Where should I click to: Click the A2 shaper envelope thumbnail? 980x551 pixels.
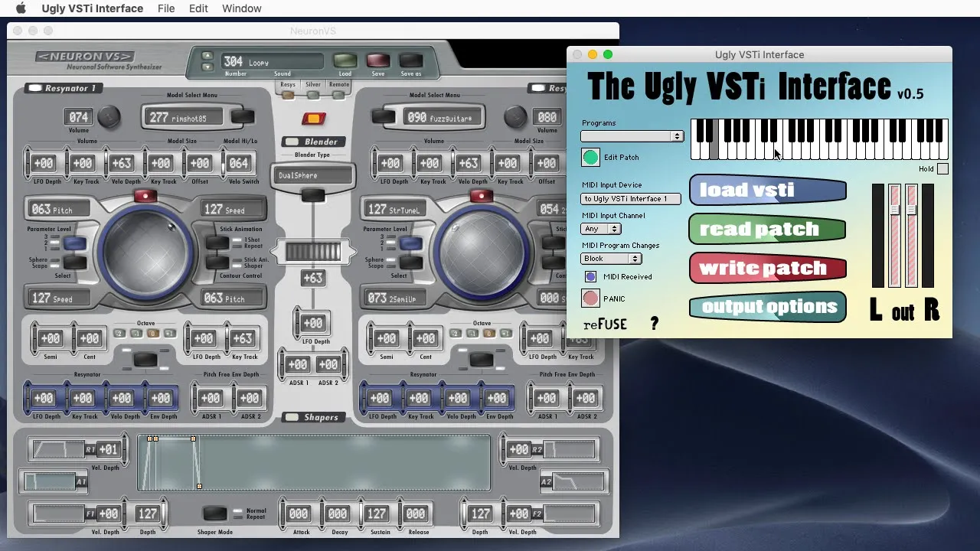pos(578,481)
